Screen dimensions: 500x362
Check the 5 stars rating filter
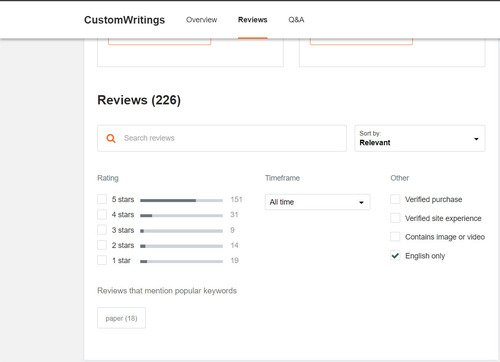tap(102, 199)
